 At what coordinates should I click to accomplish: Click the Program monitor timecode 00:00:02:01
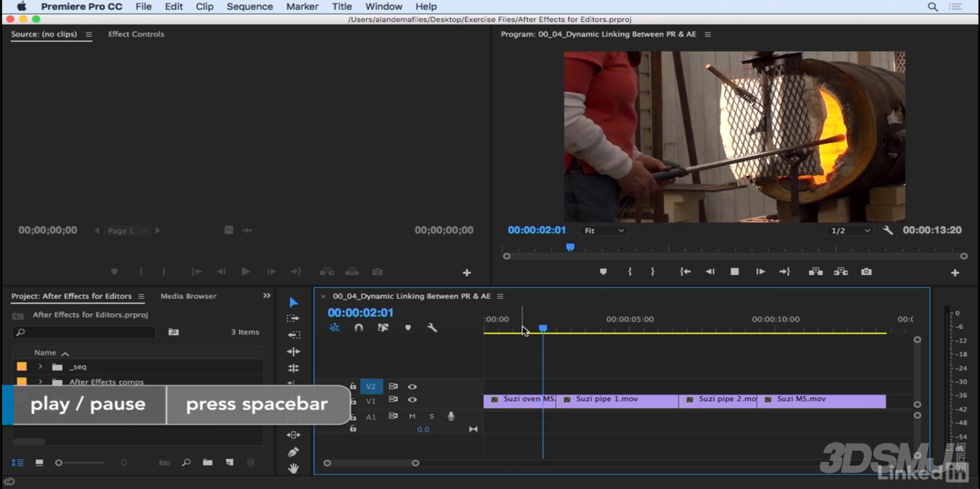(x=537, y=230)
